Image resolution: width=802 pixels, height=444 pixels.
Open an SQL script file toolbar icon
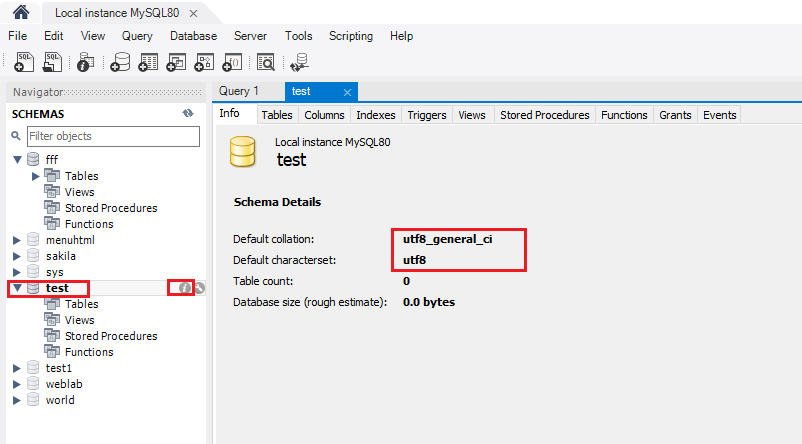click(52, 62)
